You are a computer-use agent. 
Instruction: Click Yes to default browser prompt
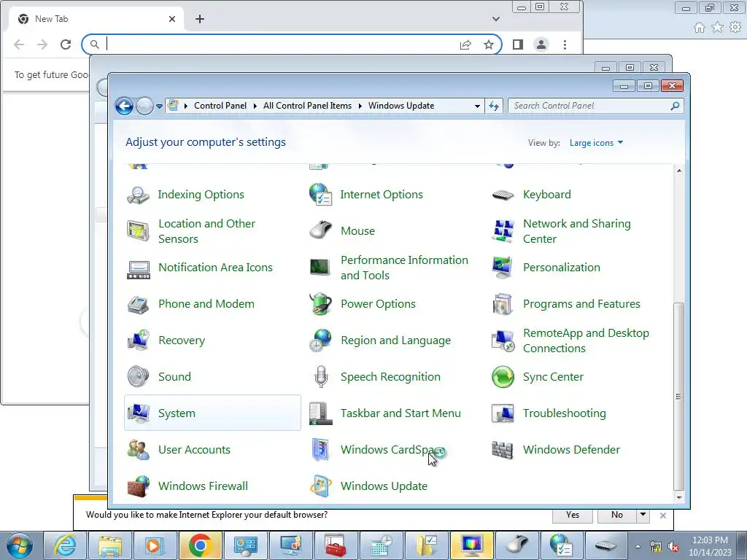573,515
